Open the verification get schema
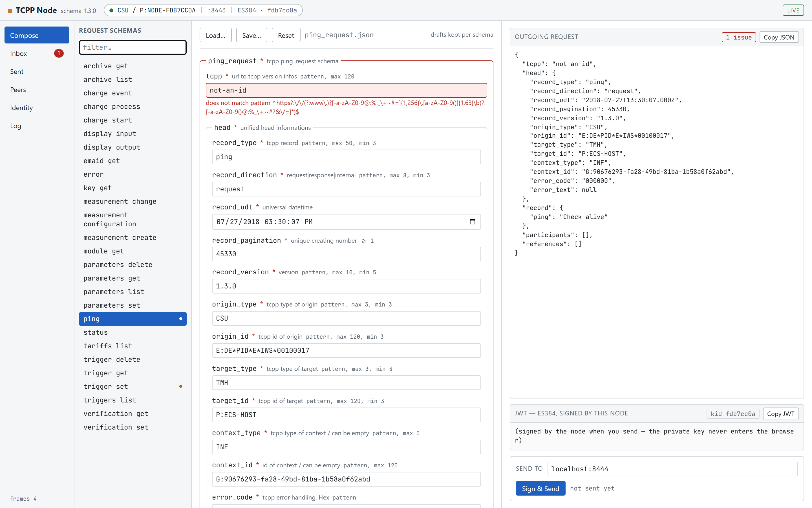The image size is (812, 508). coord(133,414)
